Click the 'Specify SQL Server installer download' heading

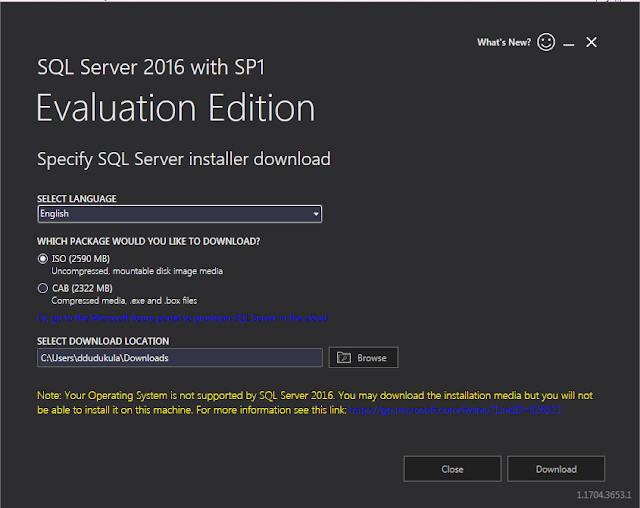[184, 160]
